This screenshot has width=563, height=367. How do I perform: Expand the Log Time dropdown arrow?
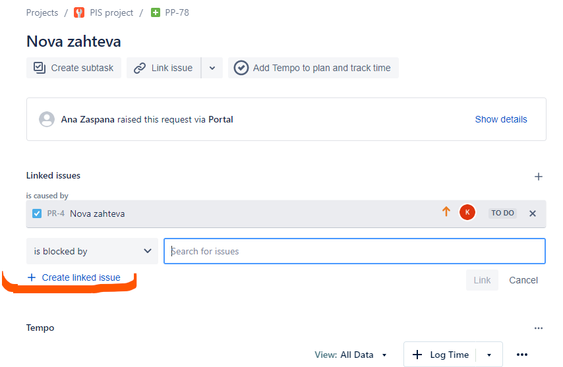click(x=489, y=355)
